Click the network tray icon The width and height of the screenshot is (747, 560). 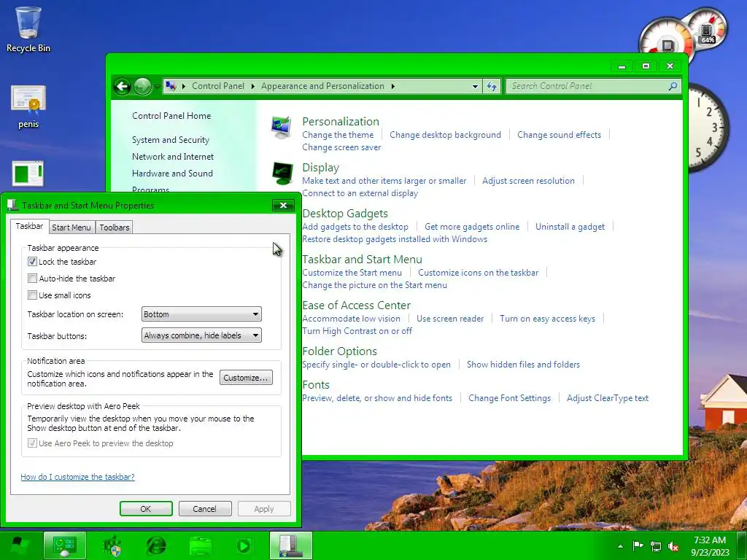(x=656, y=547)
